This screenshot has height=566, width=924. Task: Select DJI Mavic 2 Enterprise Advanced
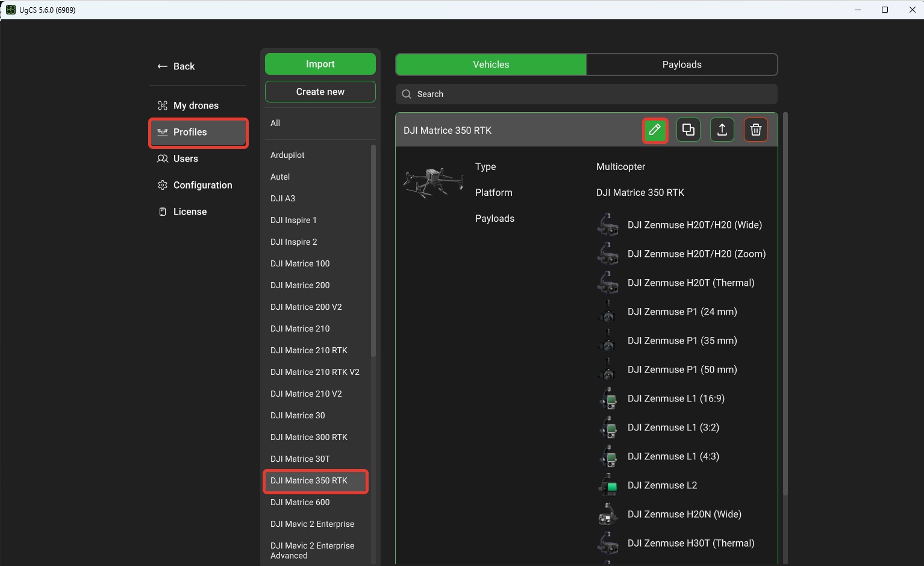coord(318,550)
